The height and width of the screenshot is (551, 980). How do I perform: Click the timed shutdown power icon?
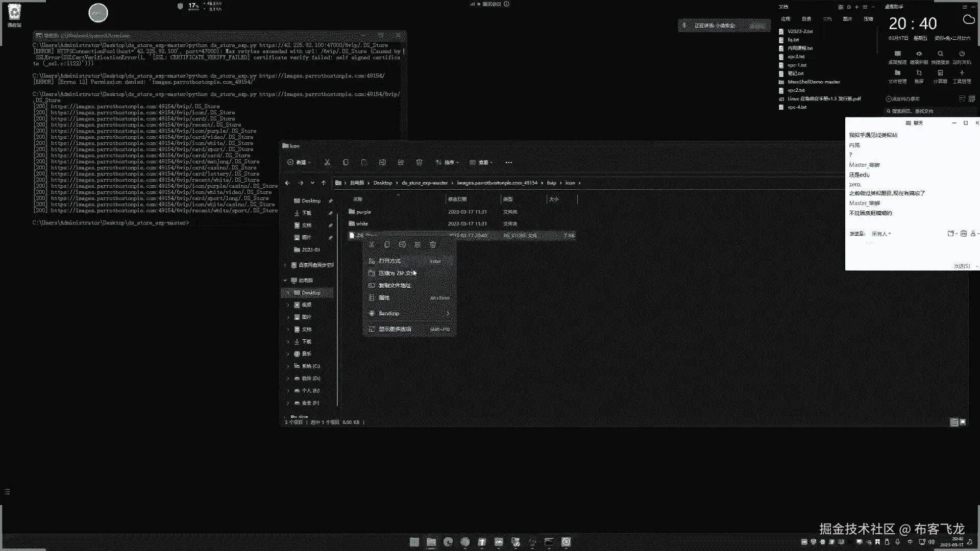[x=962, y=54]
